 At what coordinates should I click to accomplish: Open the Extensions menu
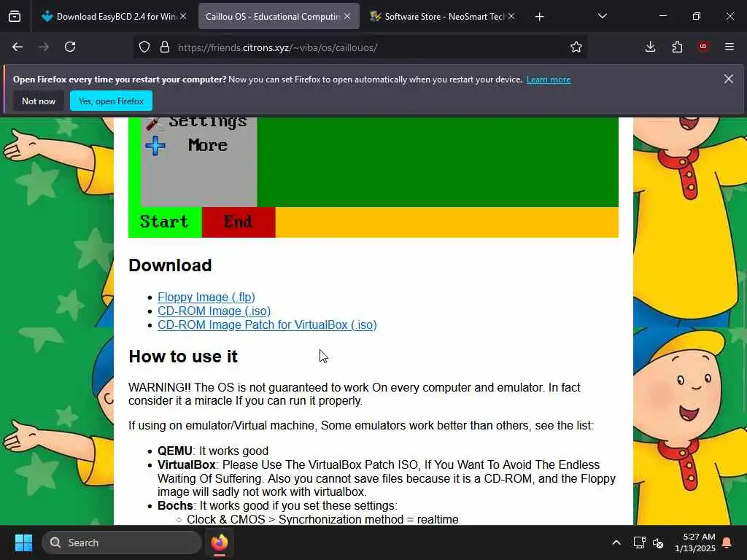pos(677,47)
